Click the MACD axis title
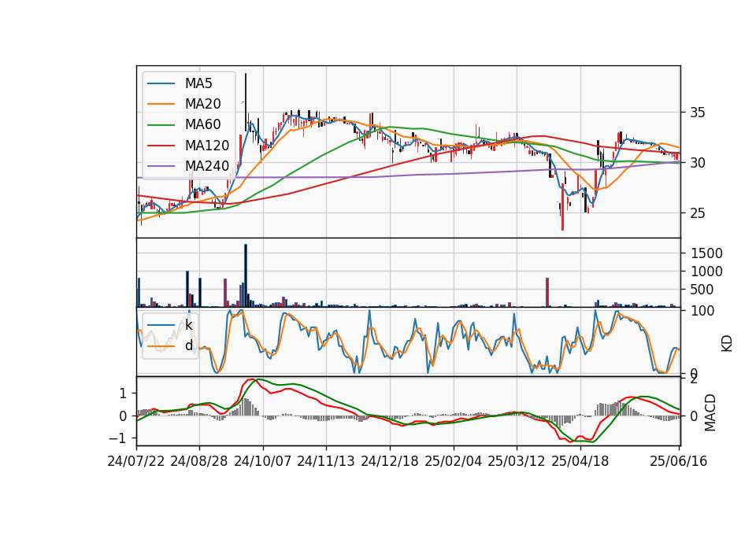Viewport: 756px width, 543px height. coord(710,412)
